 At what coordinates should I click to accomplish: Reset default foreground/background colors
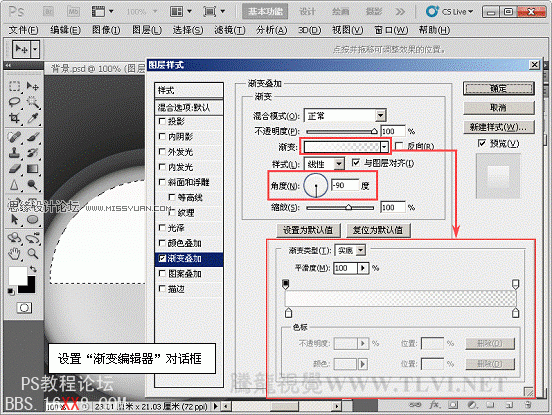[x=11, y=291]
